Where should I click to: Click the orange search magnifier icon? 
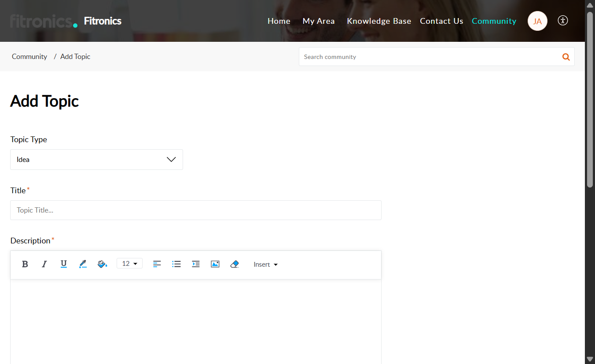click(x=566, y=57)
